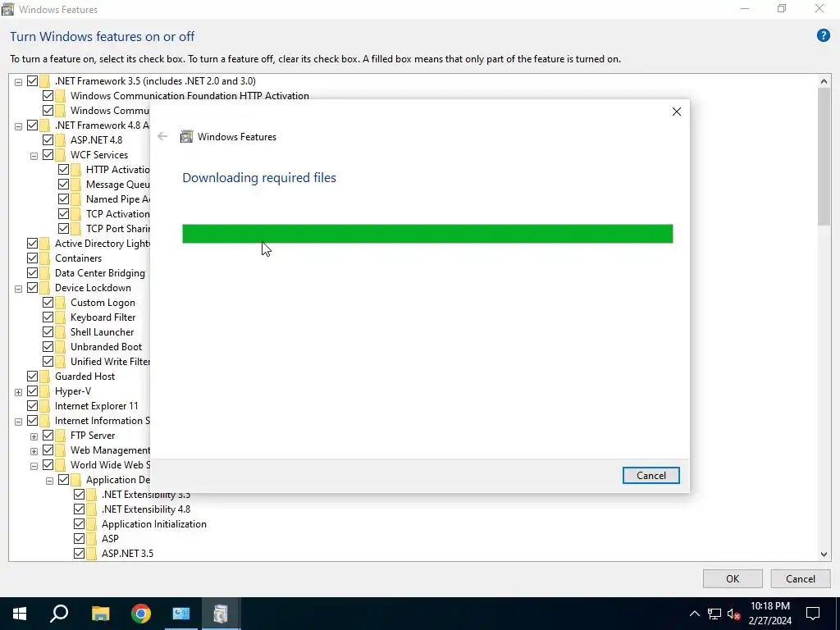This screenshot has height=630, width=840.
Task: Click the folder icon beside Data Center Bridging
Action: pos(45,272)
